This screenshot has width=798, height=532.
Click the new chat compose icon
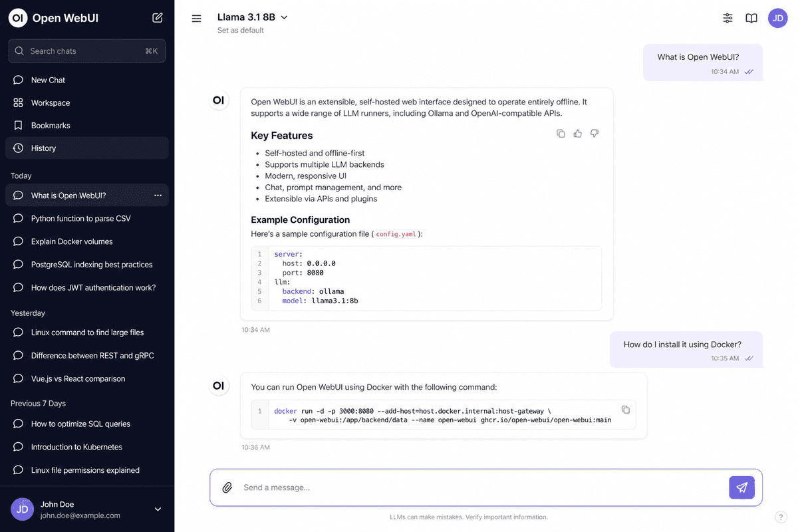coord(158,18)
